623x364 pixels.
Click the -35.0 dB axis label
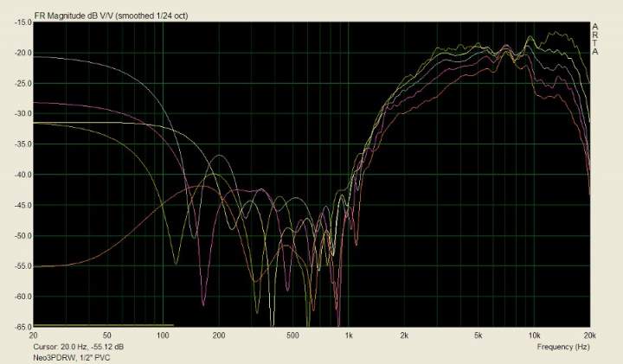click(x=23, y=144)
